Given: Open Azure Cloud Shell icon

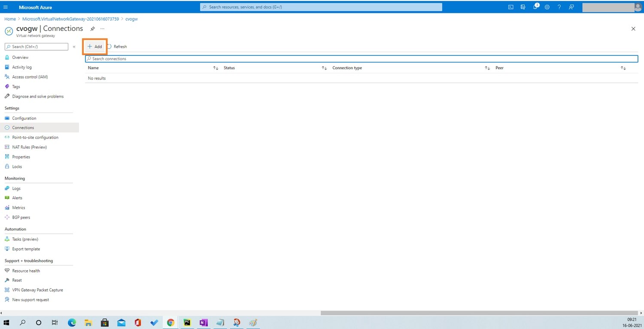Looking at the screenshot, I should 510,7.
